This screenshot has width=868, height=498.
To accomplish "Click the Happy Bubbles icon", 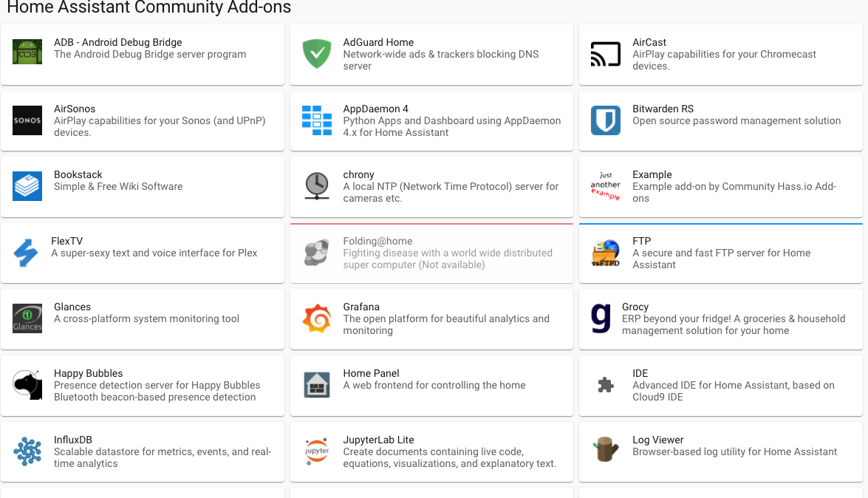I will click(x=27, y=384).
